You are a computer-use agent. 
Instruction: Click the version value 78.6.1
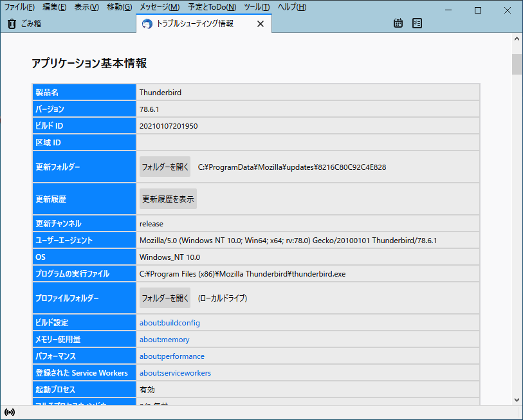point(149,109)
